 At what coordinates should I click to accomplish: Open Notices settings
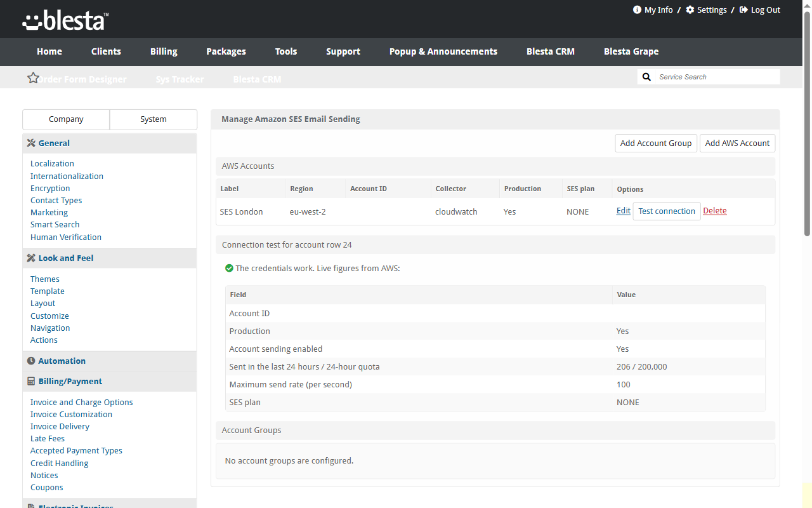click(44, 476)
